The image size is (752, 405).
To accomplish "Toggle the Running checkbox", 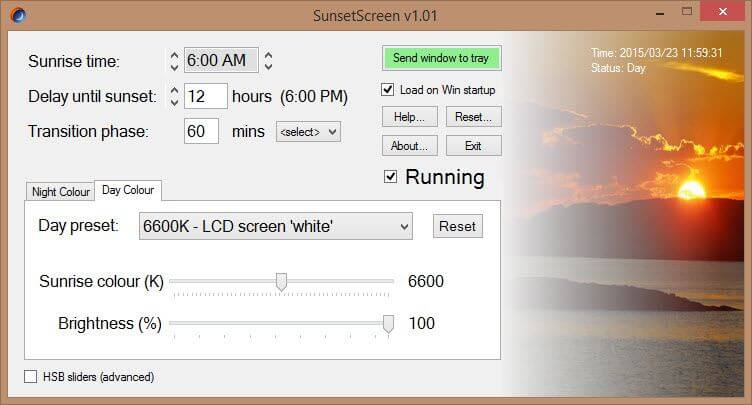I will tap(390, 177).
